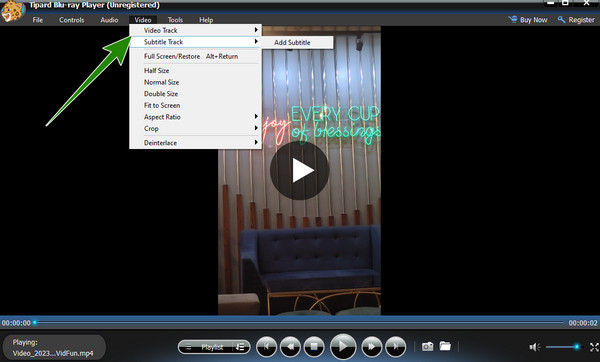Expand the Deinterlace submenu

tap(196, 143)
